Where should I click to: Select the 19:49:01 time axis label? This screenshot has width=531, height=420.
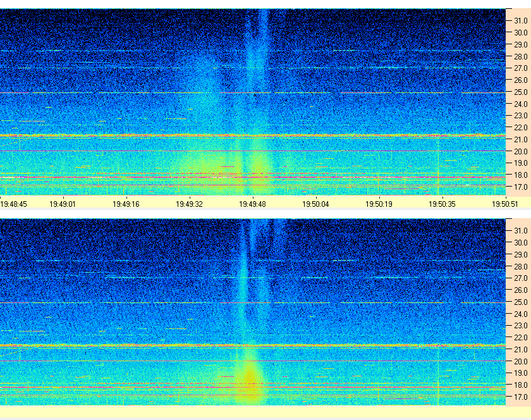pos(63,204)
